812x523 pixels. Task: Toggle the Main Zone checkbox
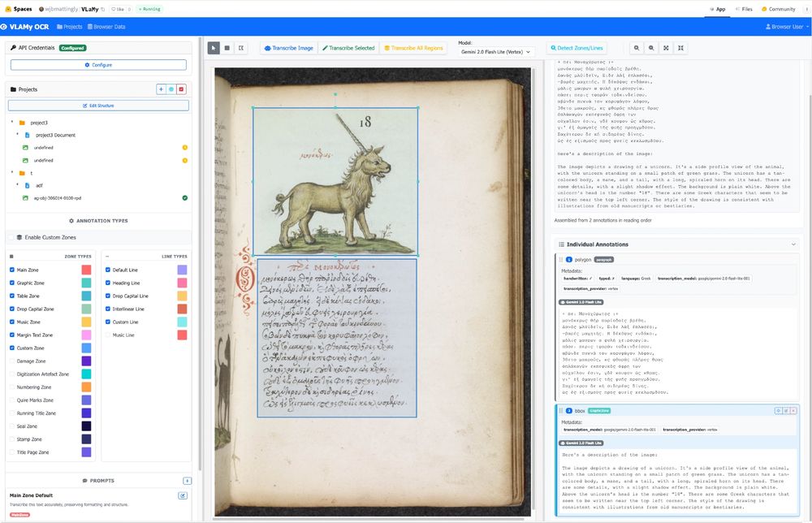[12, 270]
